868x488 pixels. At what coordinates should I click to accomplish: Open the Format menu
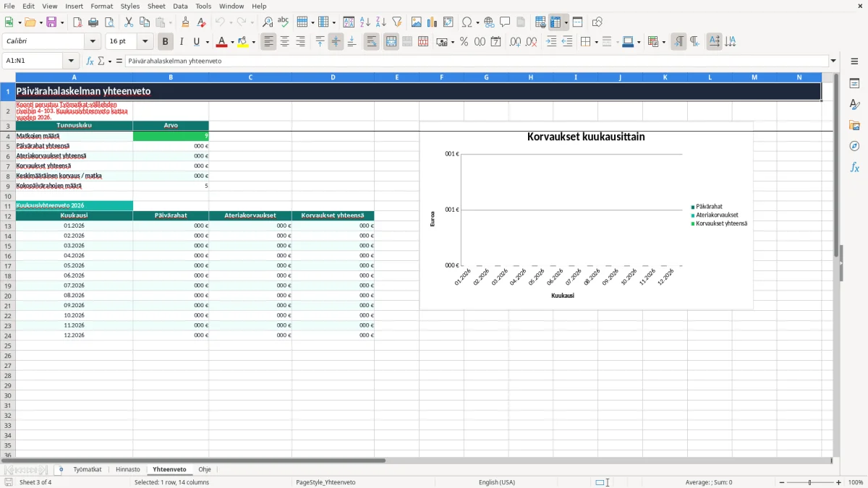point(101,6)
